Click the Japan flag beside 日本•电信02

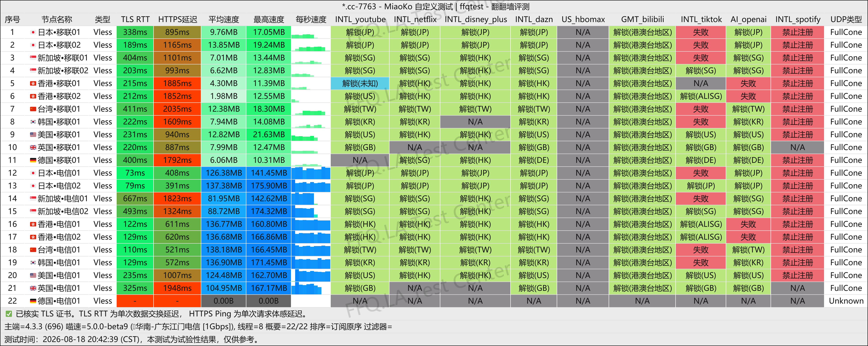click(x=33, y=186)
